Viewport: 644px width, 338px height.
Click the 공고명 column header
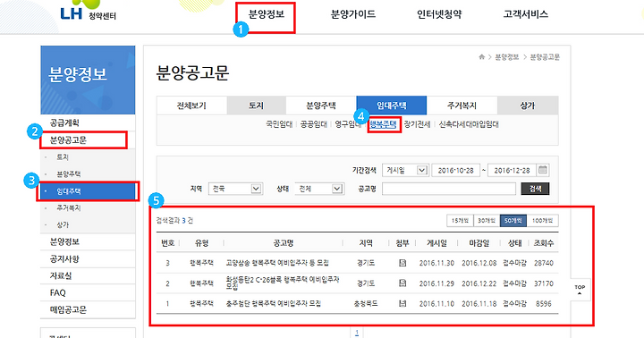pyautogui.click(x=284, y=243)
